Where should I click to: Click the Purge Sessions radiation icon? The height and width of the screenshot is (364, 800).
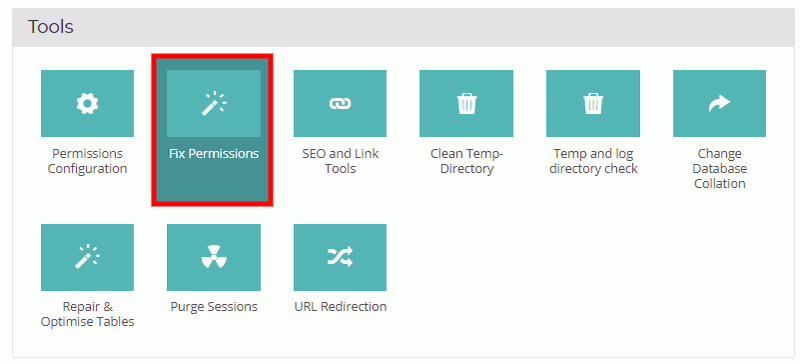(214, 257)
